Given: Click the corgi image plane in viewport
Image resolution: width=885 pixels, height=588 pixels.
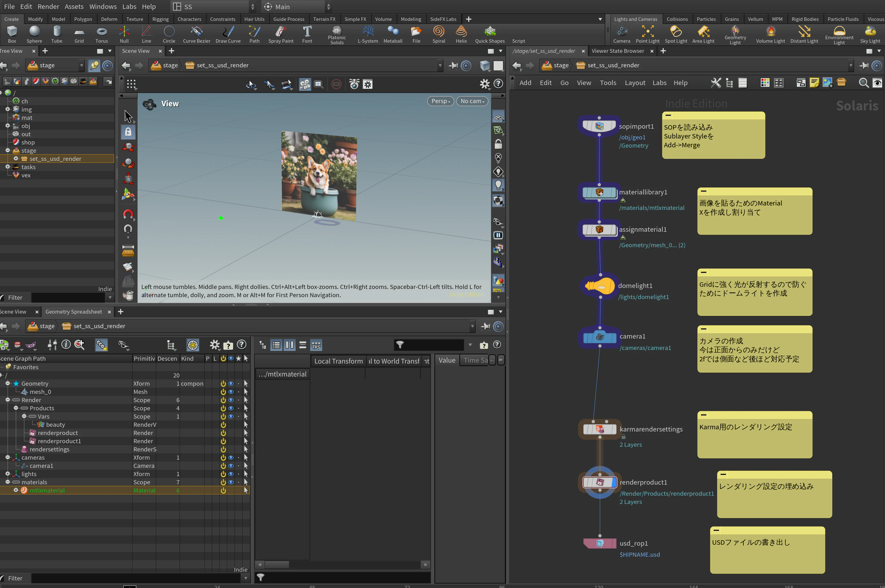Looking at the screenshot, I should pyautogui.click(x=319, y=176).
